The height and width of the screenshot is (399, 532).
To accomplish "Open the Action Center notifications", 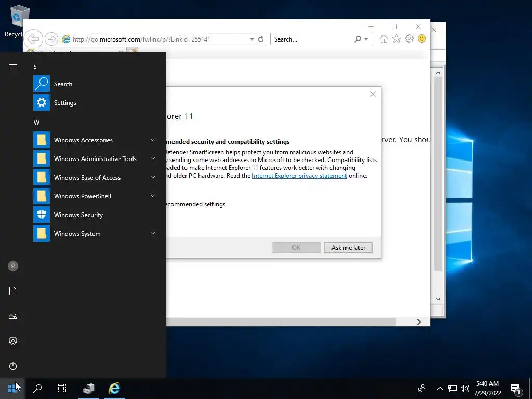I will (516, 389).
